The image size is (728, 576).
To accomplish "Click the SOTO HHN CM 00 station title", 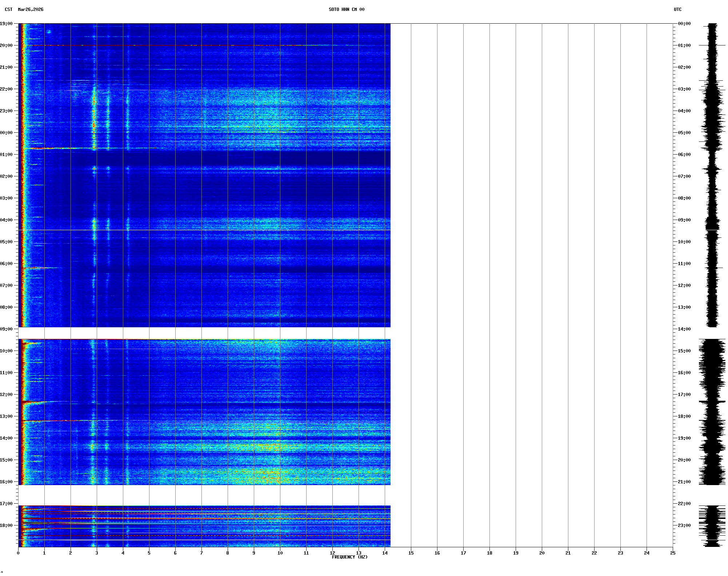I will (x=346, y=9).
